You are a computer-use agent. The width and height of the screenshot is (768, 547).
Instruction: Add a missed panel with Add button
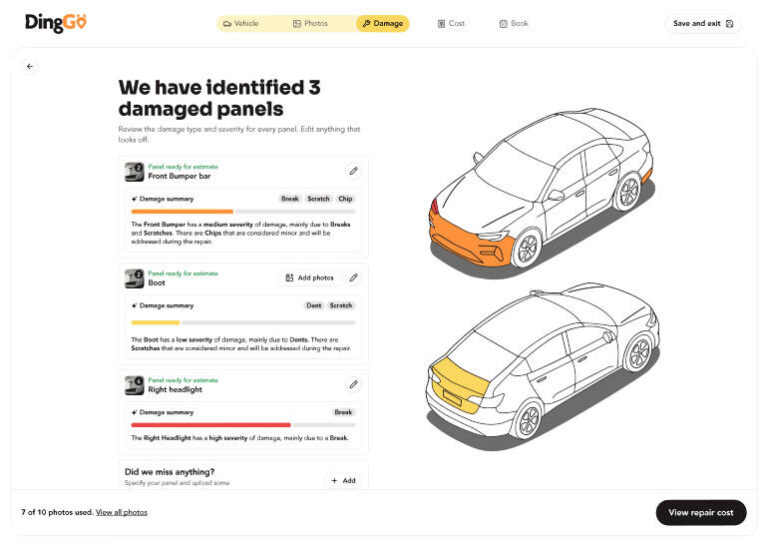click(343, 480)
